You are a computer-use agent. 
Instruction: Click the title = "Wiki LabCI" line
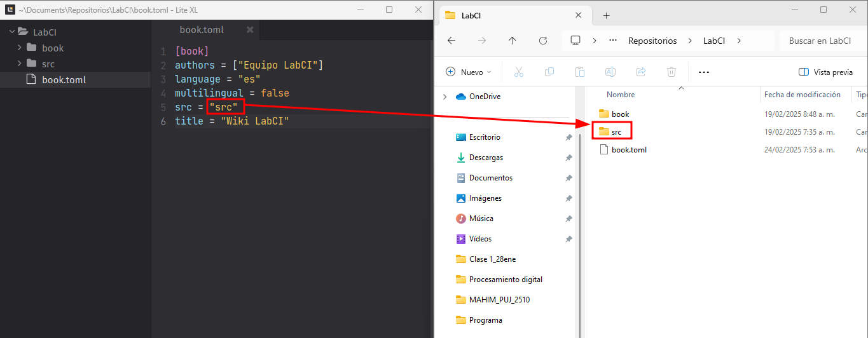coord(232,121)
